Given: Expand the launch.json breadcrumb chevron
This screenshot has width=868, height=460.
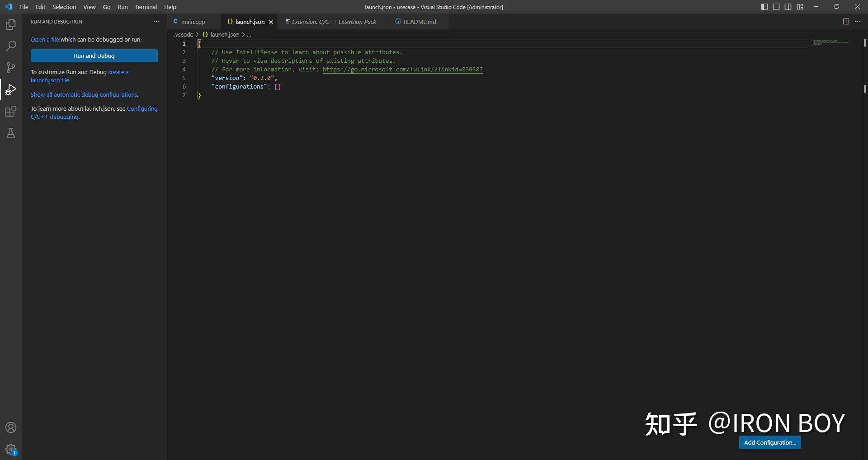Looking at the screenshot, I should 243,34.
